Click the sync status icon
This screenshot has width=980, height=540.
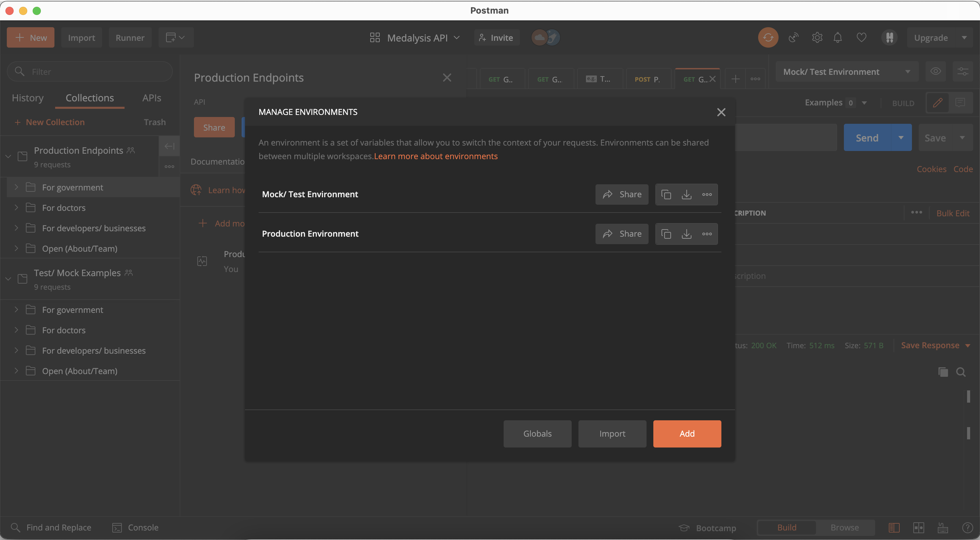[x=768, y=38]
